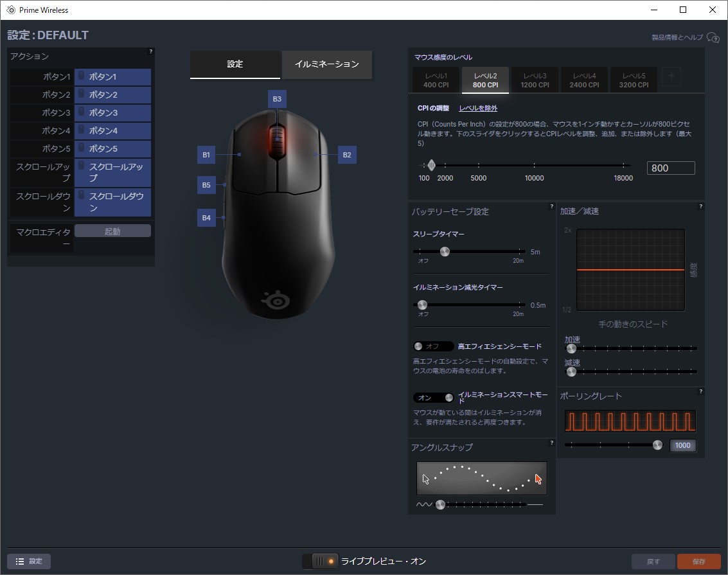This screenshot has height=575, width=728.
Task: Select the B1 button marker on mouse
Action: coord(206,155)
